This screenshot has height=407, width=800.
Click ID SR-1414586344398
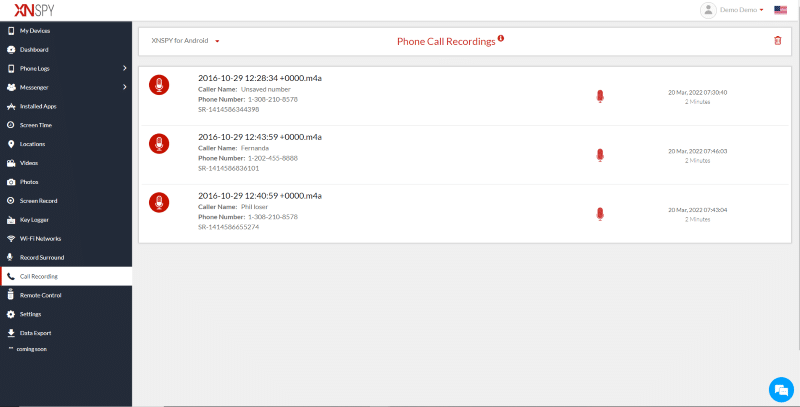[x=229, y=109]
